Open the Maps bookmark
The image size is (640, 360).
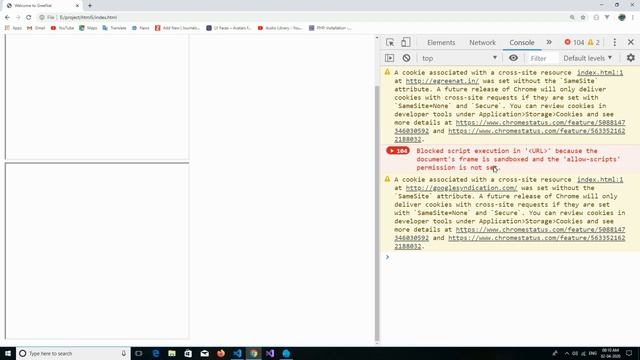pos(88,28)
